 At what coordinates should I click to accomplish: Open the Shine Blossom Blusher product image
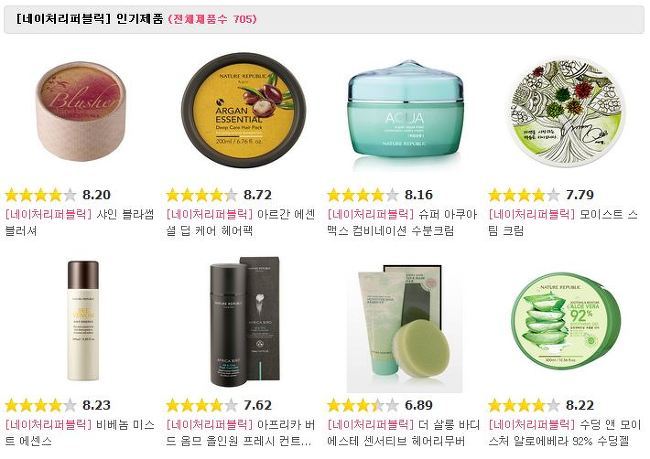(x=81, y=112)
